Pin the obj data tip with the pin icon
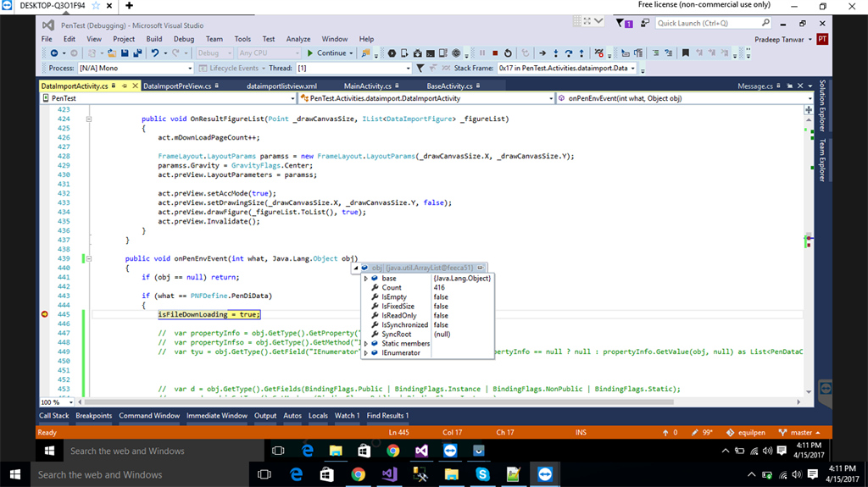This screenshot has height=487, width=868. pyautogui.click(x=481, y=268)
